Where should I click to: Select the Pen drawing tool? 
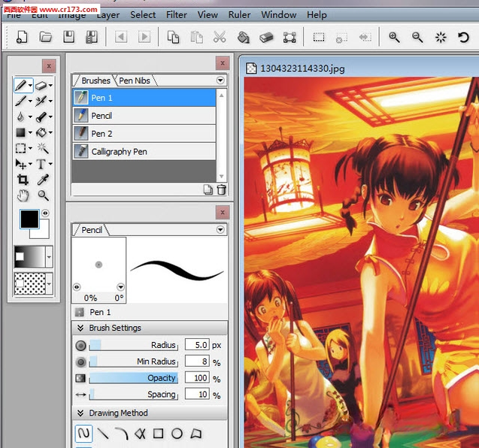click(20, 86)
